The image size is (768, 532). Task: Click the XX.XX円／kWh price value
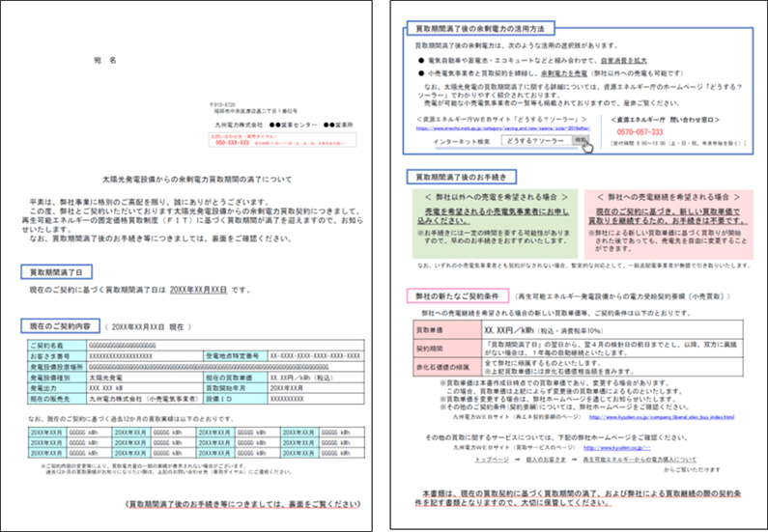tap(507, 330)
